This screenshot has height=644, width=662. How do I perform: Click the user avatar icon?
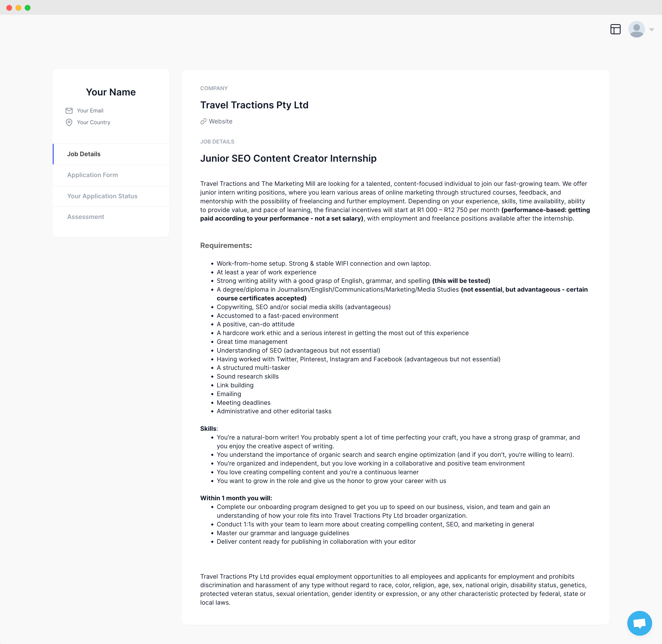[636, 29]
